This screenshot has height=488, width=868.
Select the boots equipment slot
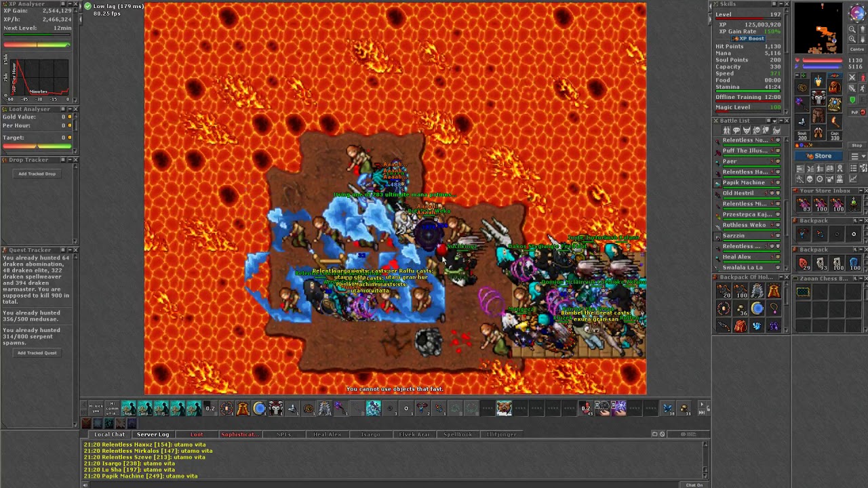point(818,132)
